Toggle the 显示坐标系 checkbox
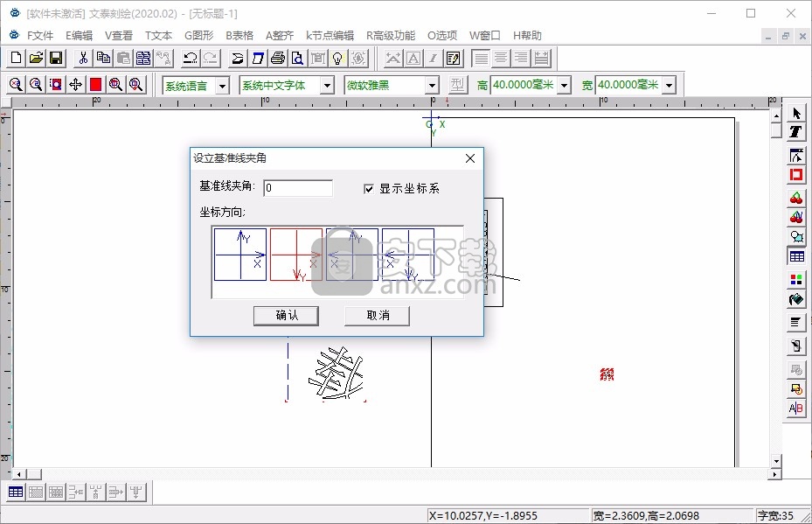 pyautogui.click(x=369, y=189)
